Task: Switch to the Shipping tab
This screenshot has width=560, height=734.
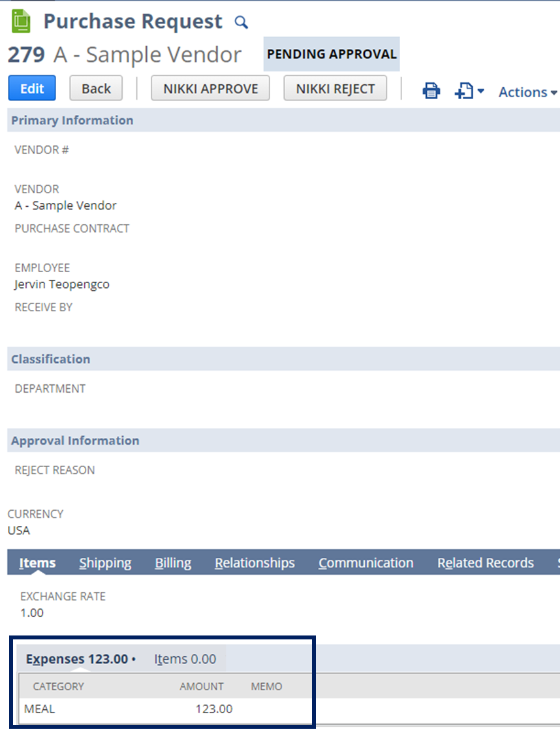Action: (105, 562)
